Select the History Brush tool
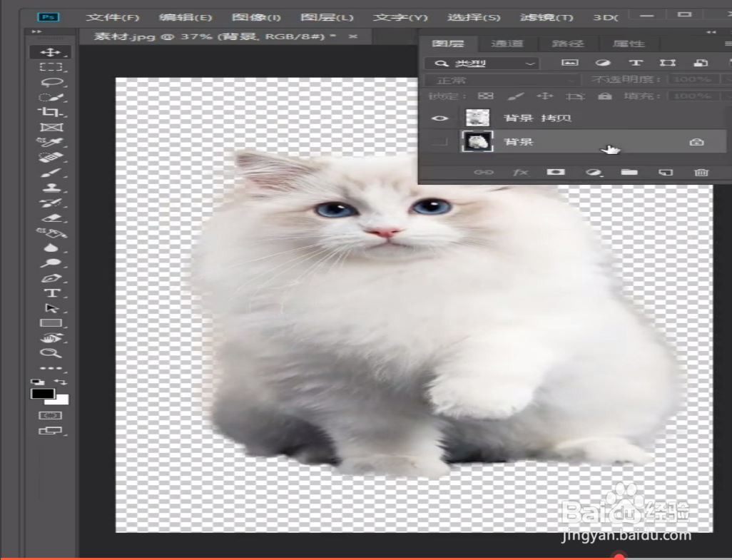 pyautogui.click(x=51, y=203)
